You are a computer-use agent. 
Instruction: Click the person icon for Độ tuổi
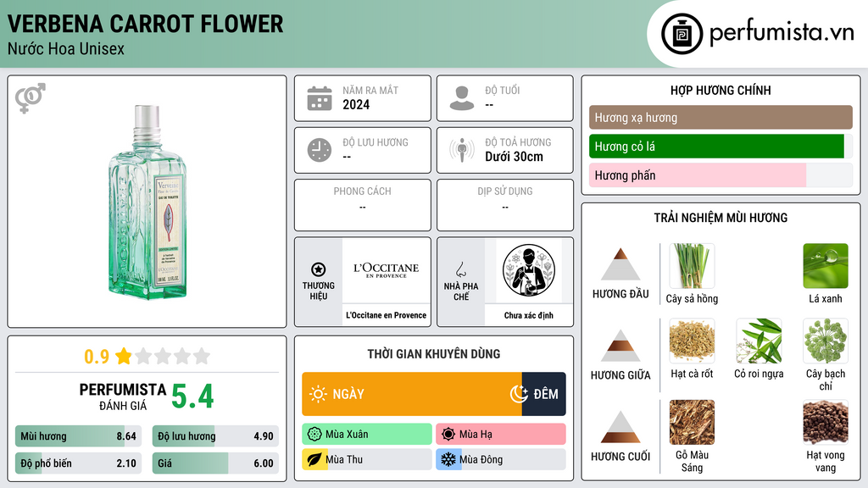(x=462, y=98)
